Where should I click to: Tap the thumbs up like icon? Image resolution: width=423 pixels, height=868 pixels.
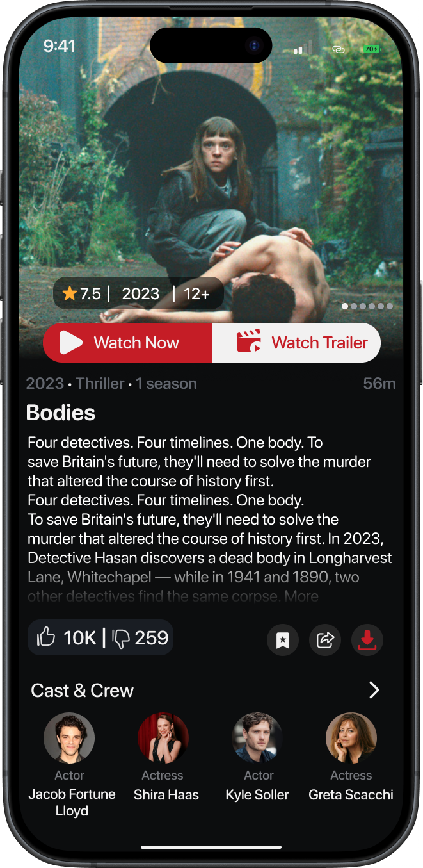point(46,637)
